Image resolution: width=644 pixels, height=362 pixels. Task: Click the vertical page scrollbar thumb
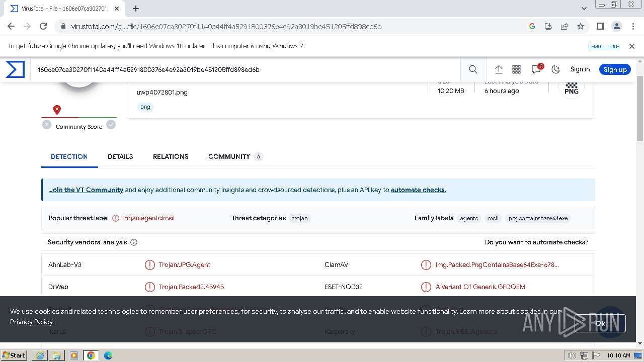click(640, 108)
